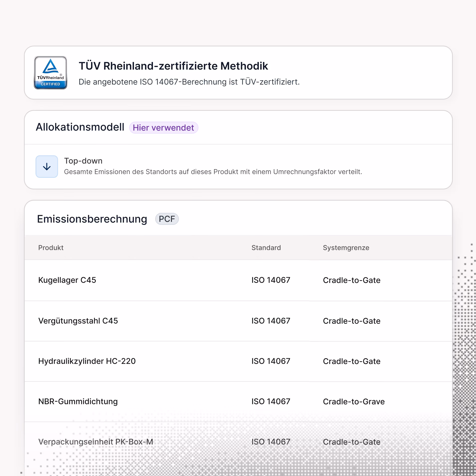This screenshot has width=476, height=476.
Task: Click the Produkt column header
Action: point(51,248)
